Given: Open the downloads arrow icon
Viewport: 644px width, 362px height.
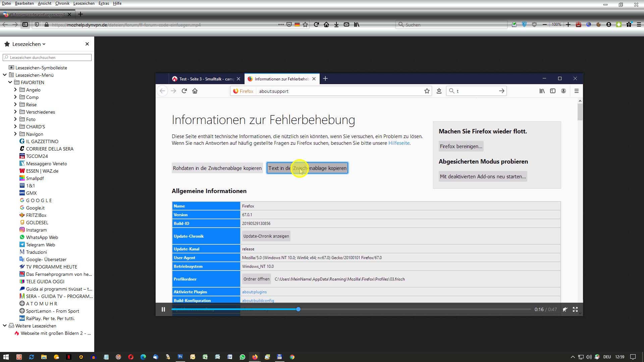Looking at the screenshot, I should tap(336, 24).
